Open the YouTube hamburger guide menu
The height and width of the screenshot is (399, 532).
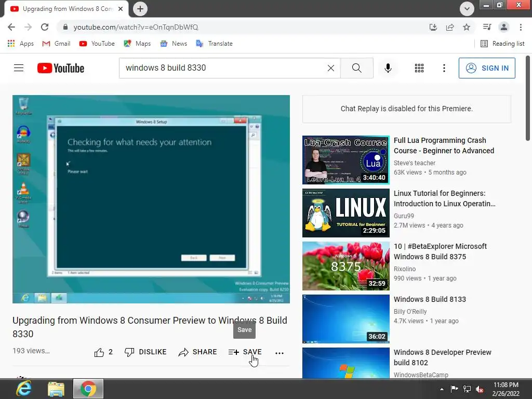(19, 68)
